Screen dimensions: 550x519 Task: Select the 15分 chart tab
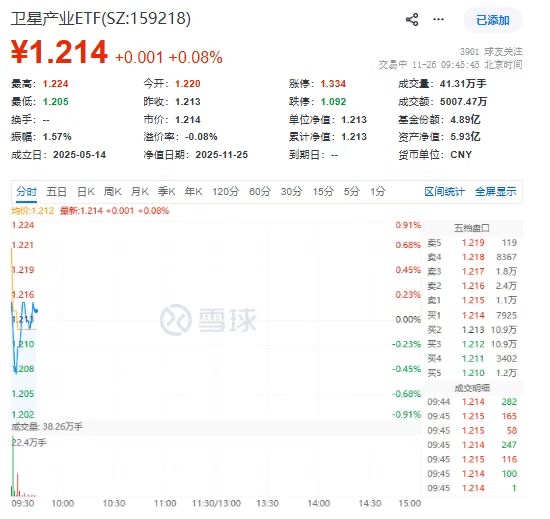pos(323,191)
